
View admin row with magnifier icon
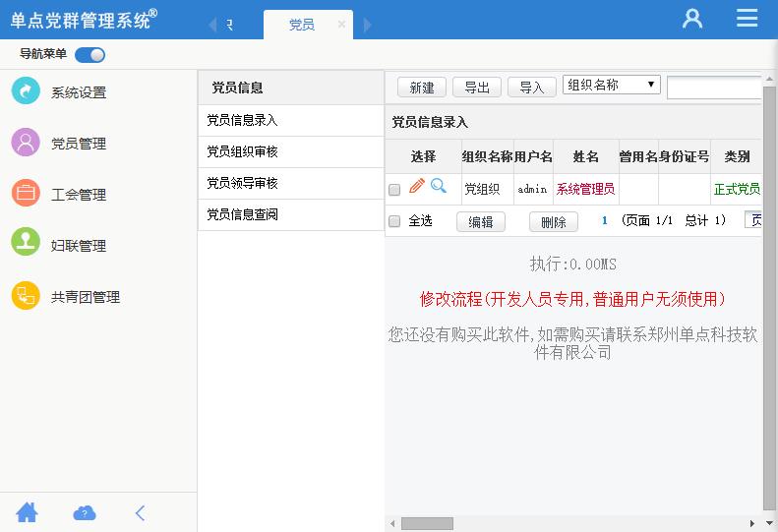pyautogui.click(x=439, y=186)
